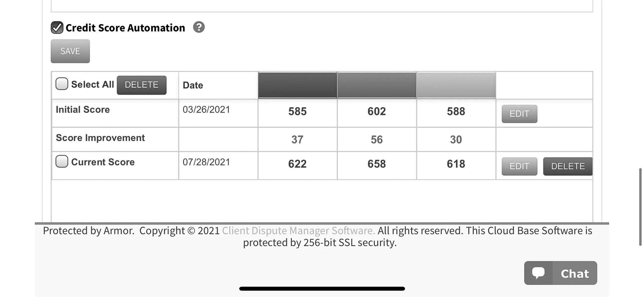Check the Current Score row checkbox
This screenshot has width=644, height=297.
coord(62,162)
